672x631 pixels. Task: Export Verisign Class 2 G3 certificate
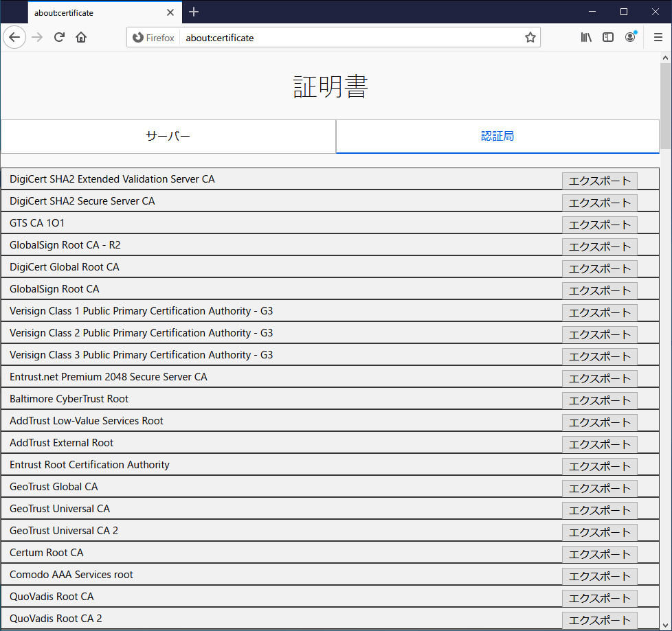click(600, 334)
